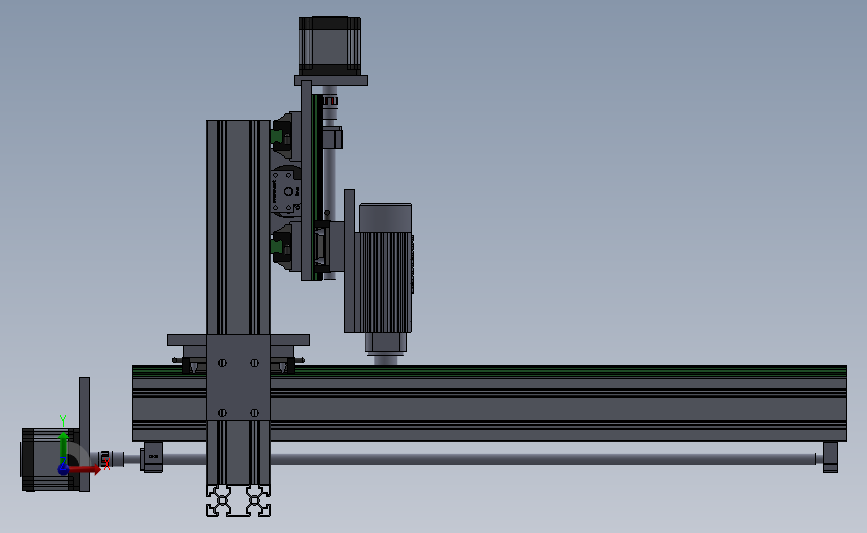
Task: Select the spindle mounting plate behind the motor
Action: 349,261
